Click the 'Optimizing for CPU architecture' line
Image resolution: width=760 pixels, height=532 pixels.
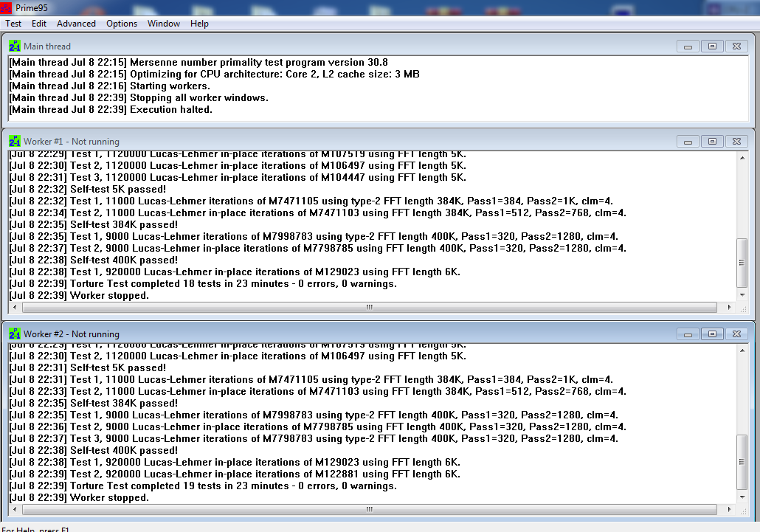pos(214,74)
